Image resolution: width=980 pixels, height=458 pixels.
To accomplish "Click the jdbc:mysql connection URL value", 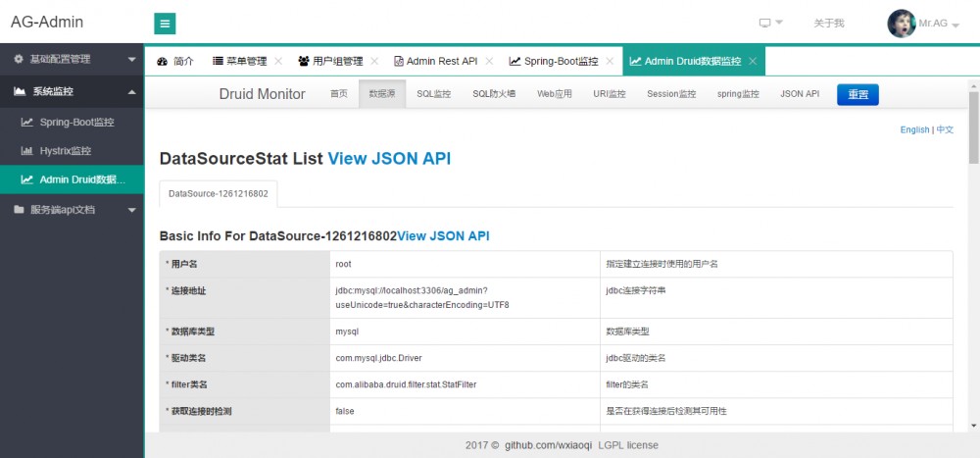I will [x=422, y=298].
